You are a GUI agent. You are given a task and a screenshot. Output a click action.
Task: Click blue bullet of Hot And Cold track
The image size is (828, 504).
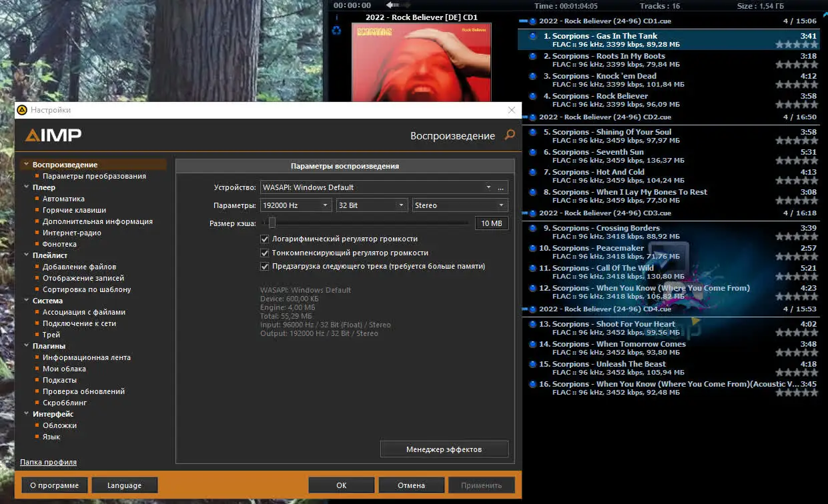(x=532, y=173)
